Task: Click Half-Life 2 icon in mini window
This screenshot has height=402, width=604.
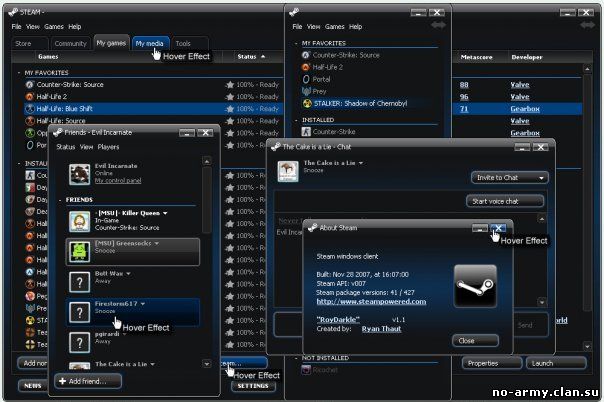Action: coord(306,67)
